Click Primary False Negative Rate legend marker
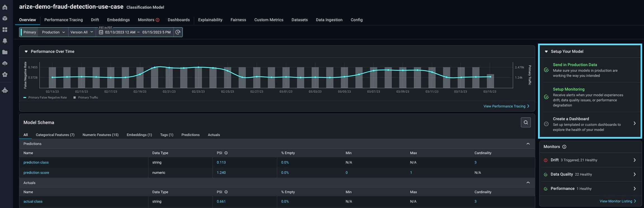This screenshot has width=644, height=208. (25, 98)
